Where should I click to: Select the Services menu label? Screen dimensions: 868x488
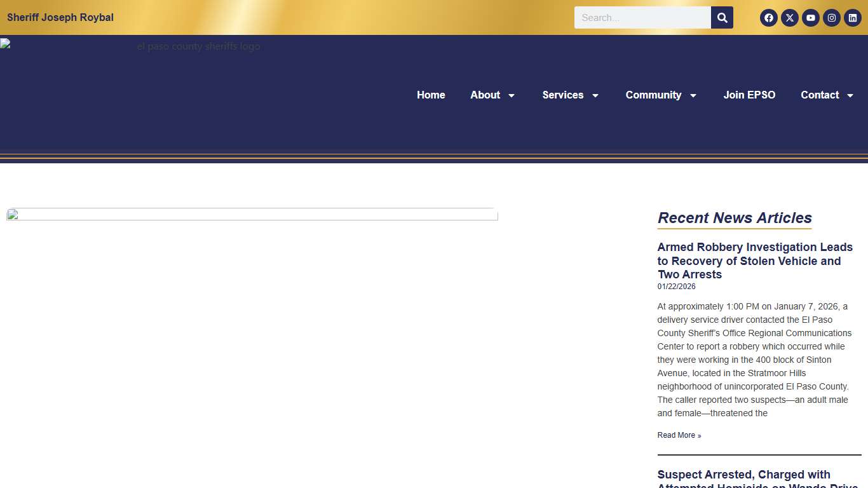tap(562, 95)
